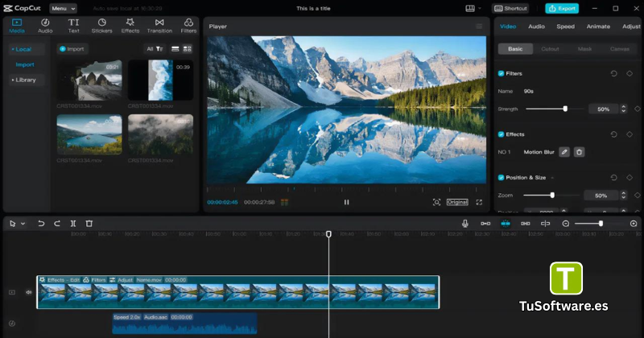
Task: Mute the main video track
Action: [28, 292]
